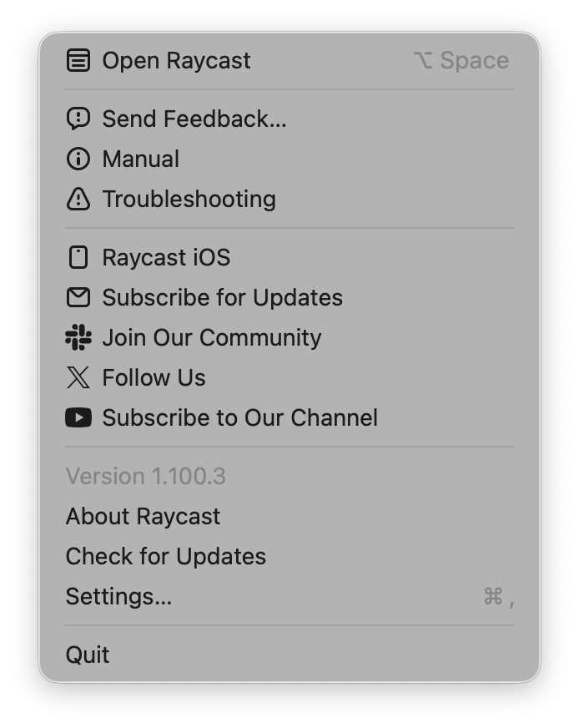Click the YouTube channel icon
The height and width of the screenshot is (728, 579).
78,417
